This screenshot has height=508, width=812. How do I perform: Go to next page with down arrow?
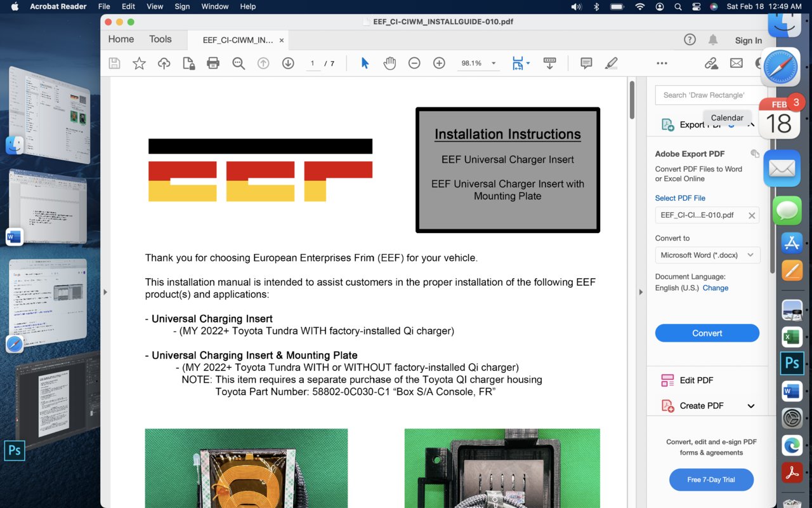point(288,63)
